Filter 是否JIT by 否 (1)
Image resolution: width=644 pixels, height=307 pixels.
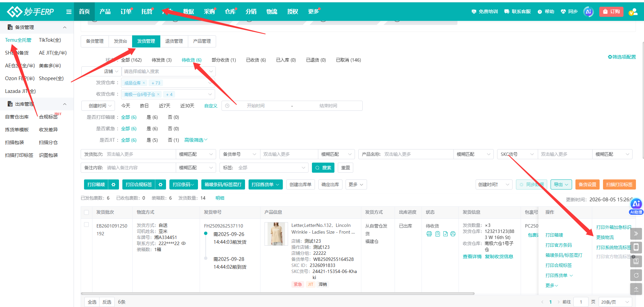coord(173,140)
